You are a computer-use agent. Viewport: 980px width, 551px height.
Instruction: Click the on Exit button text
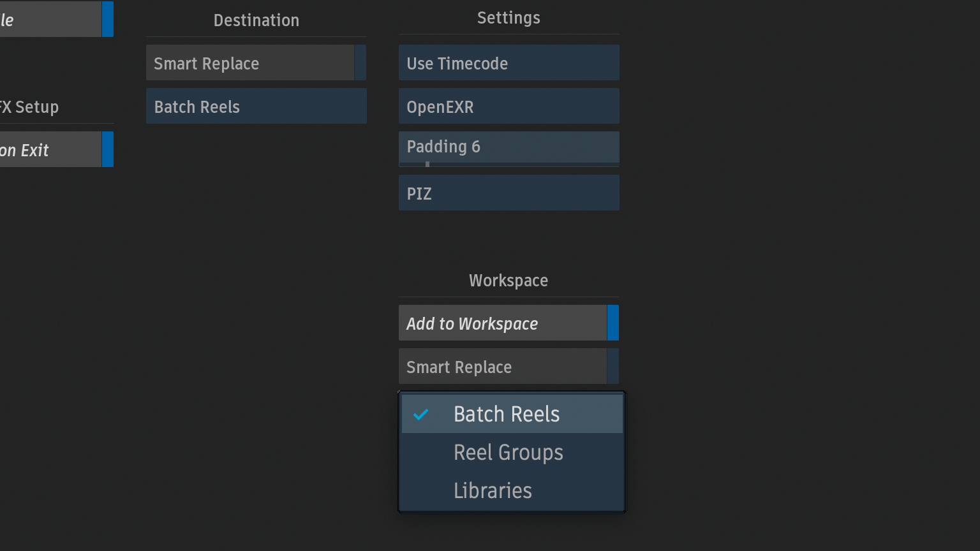[x=26, y=151]
